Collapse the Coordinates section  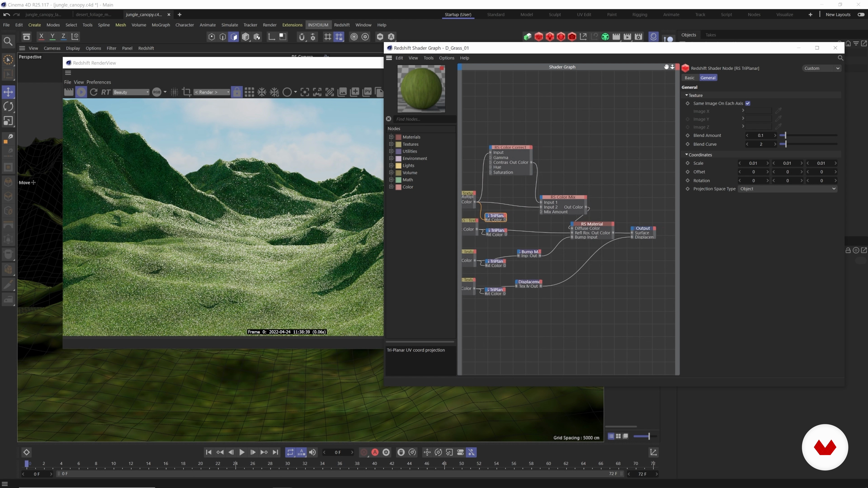coord(686,155)
